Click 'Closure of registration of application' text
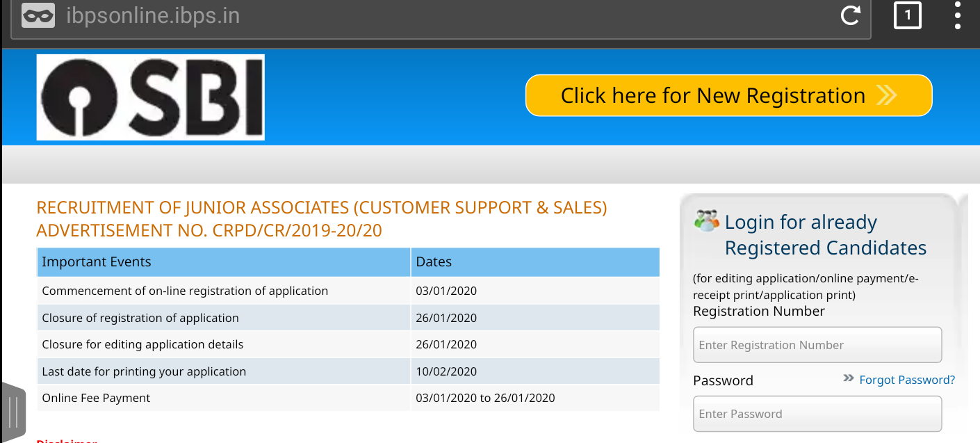 tap(140, 318)
